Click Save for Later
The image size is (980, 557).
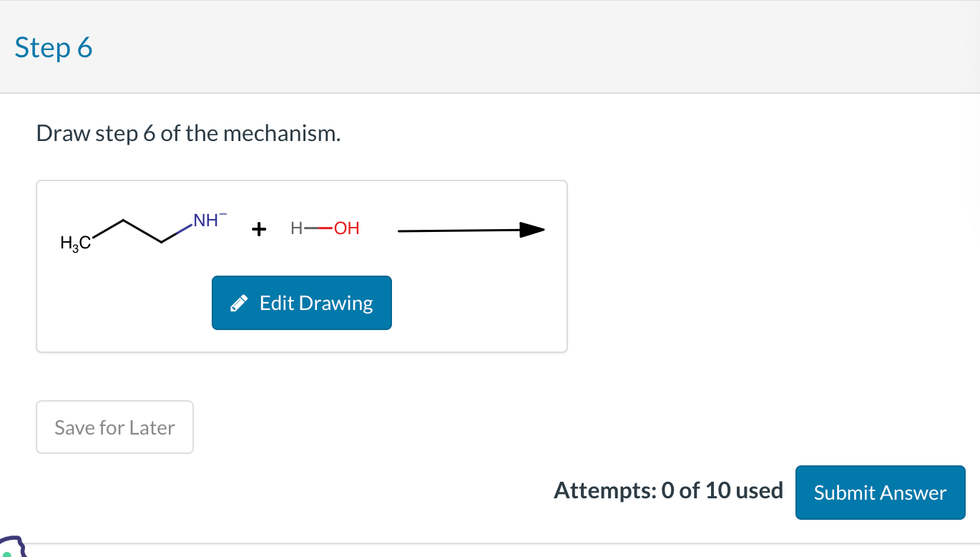point(114,427)
